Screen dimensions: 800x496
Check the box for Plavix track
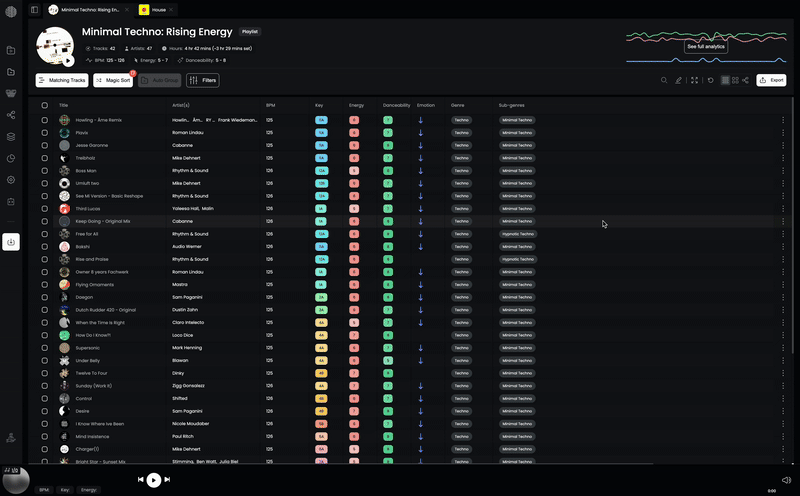[44, 132]
